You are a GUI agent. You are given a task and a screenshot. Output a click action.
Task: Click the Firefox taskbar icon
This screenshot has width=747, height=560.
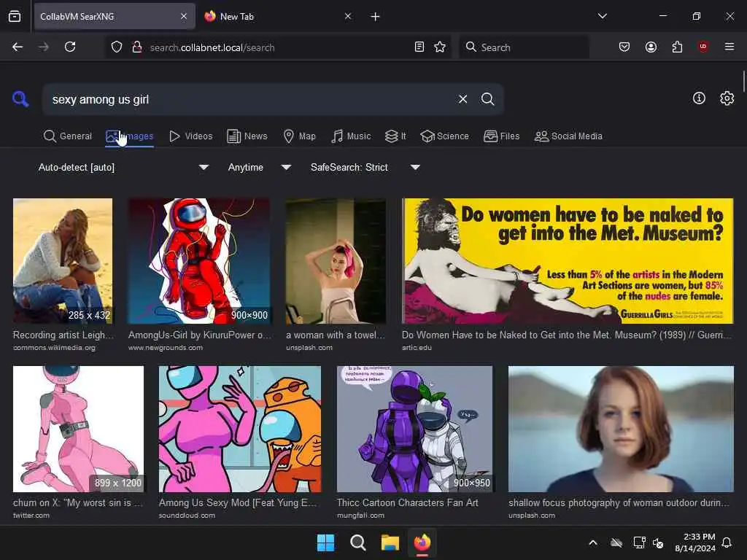[x=422, y=542]
